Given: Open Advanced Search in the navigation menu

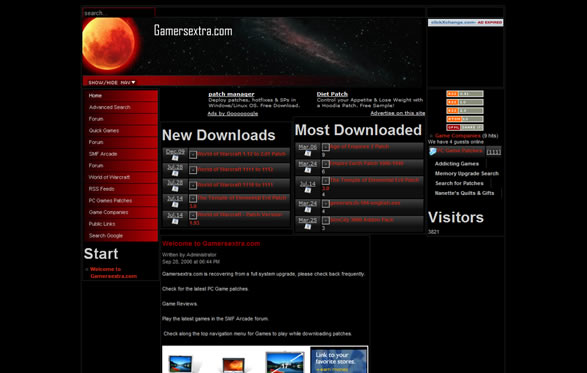Looking at the screenshot, I should pyautogui.click(x=121, y=107).
